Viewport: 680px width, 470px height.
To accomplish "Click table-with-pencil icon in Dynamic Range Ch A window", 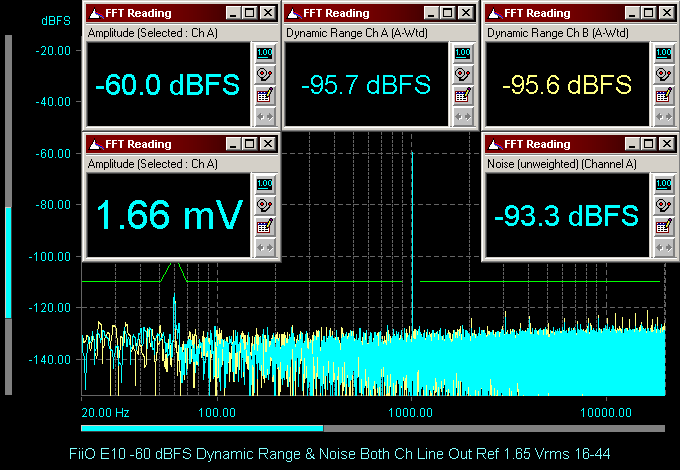I will point(463,95).
